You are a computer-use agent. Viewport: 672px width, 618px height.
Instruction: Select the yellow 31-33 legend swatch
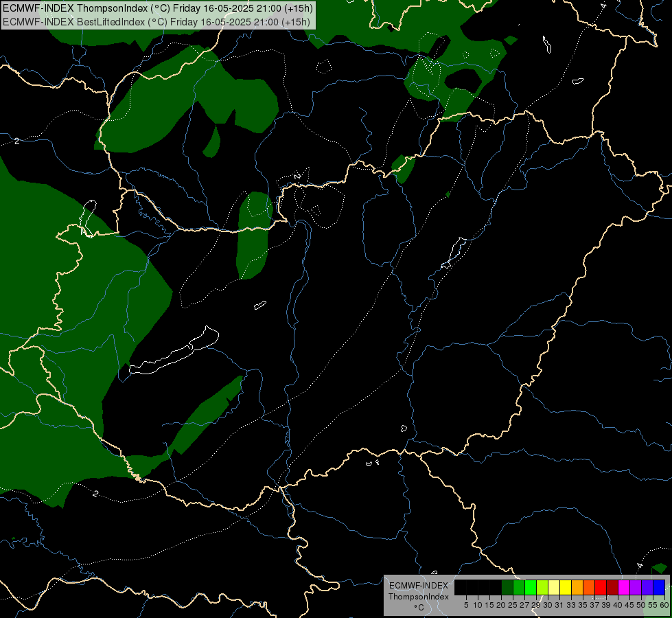[566, 587]
